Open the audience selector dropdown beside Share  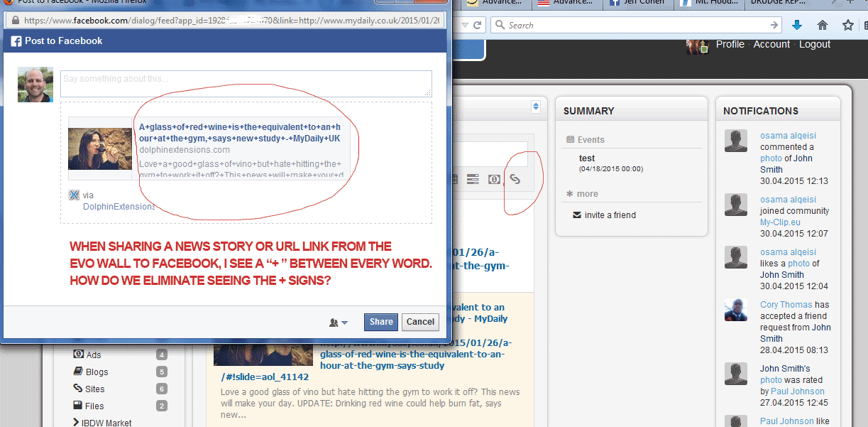coord(339,322)
